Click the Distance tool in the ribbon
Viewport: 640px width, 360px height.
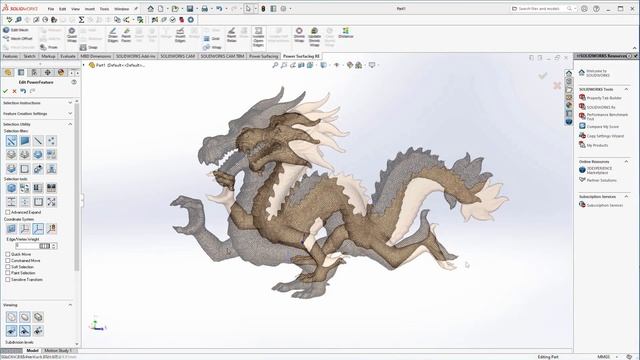346,33
